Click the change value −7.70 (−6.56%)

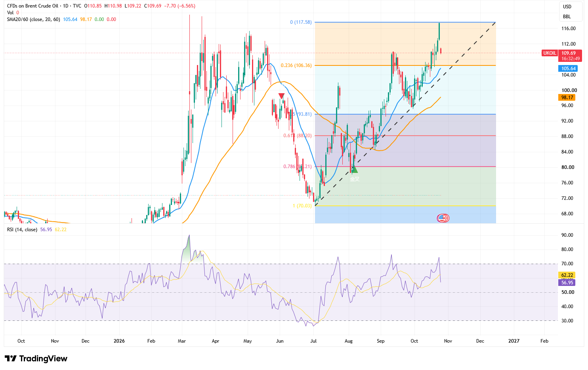pos(180,6)
